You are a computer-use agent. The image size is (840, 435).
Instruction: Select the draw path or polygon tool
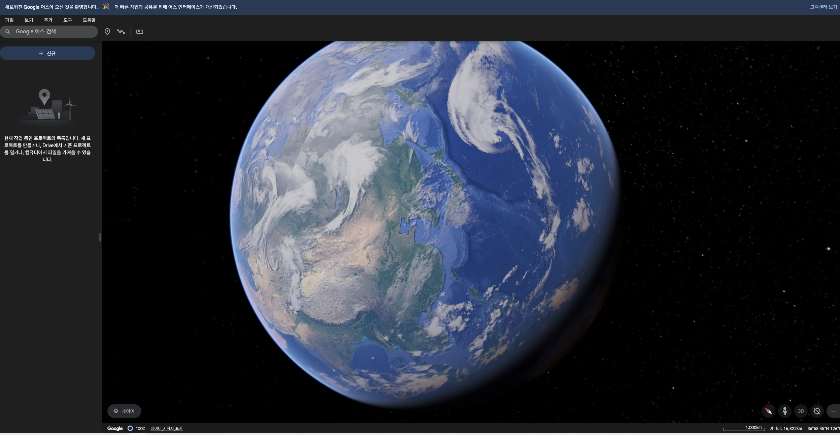tap(121, 32)
